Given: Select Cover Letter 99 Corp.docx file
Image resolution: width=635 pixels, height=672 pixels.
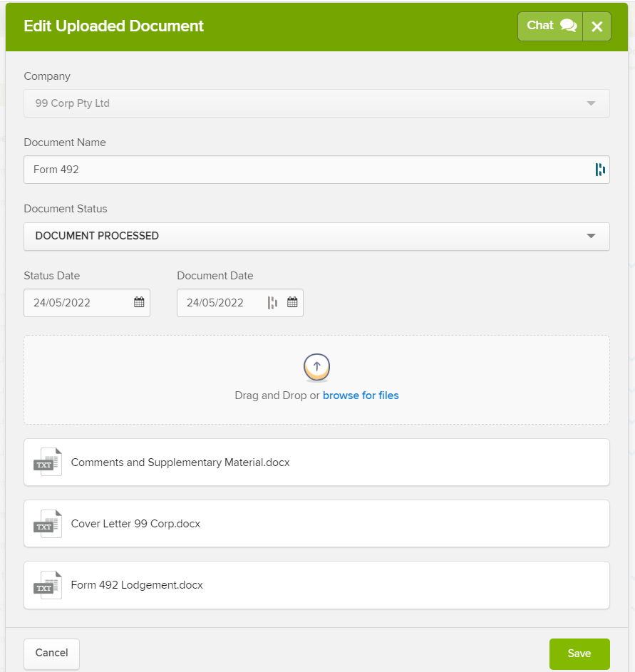Looking at the screenshot, I should click(316, 524).
